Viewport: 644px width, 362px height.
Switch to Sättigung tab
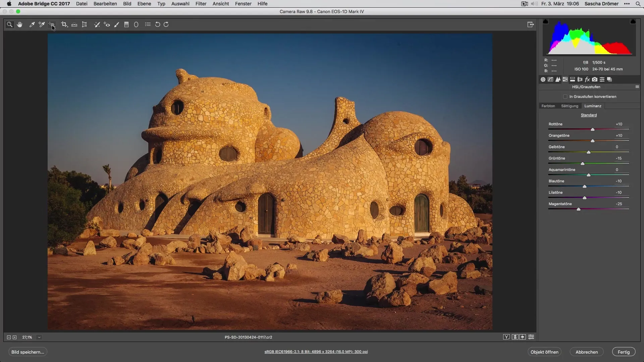click(570, 106)
